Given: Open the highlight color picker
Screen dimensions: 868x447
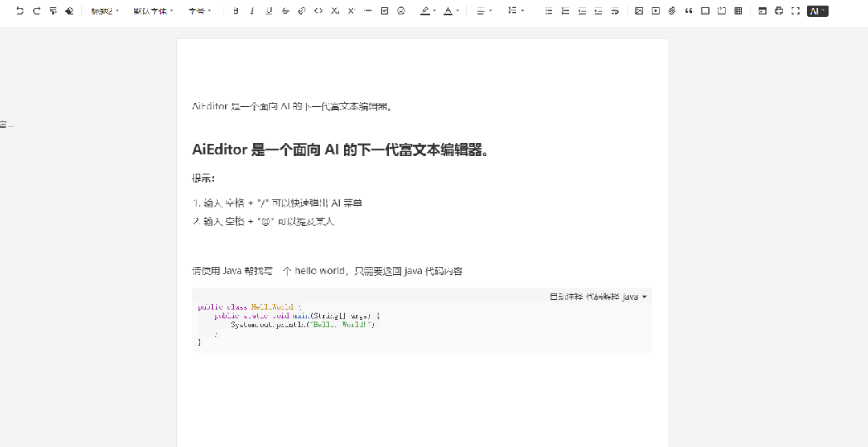Looking at the screenshot, I should [426, 11].
